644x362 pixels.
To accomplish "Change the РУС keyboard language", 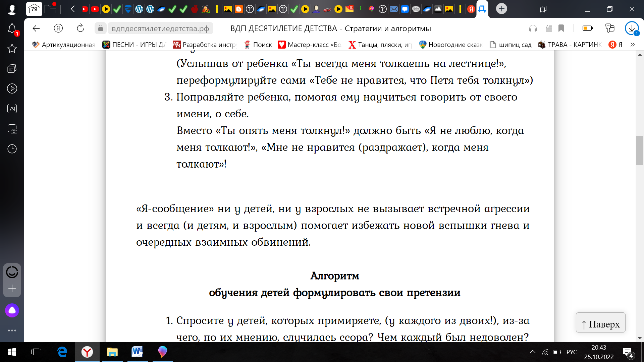I will click(x=572, y=352).
